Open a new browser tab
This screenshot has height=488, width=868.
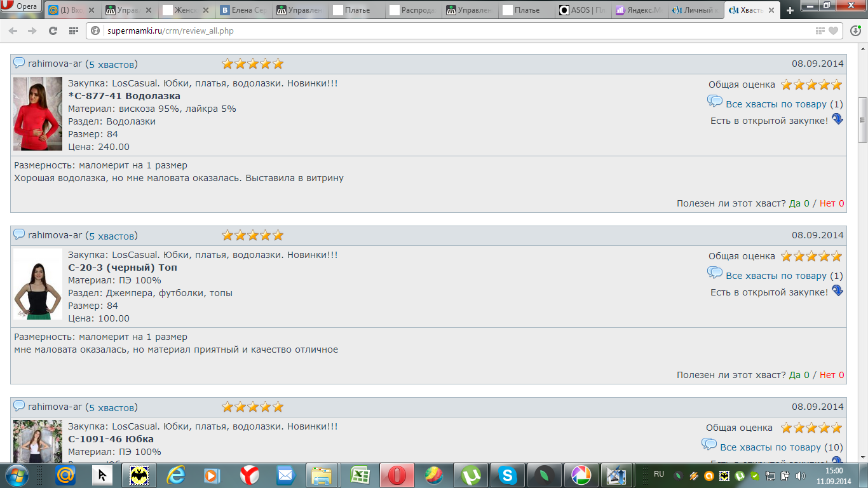point(790,10)
